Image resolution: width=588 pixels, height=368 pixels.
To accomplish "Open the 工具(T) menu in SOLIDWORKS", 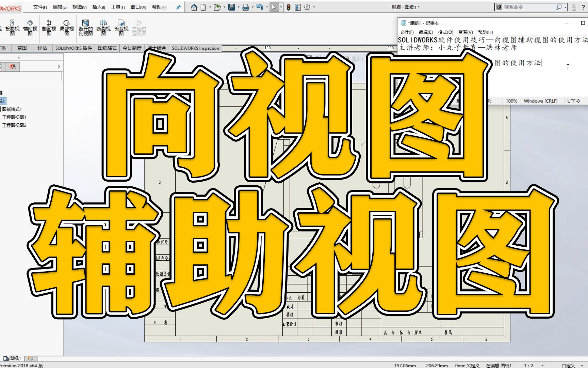I will click(118, 7).
